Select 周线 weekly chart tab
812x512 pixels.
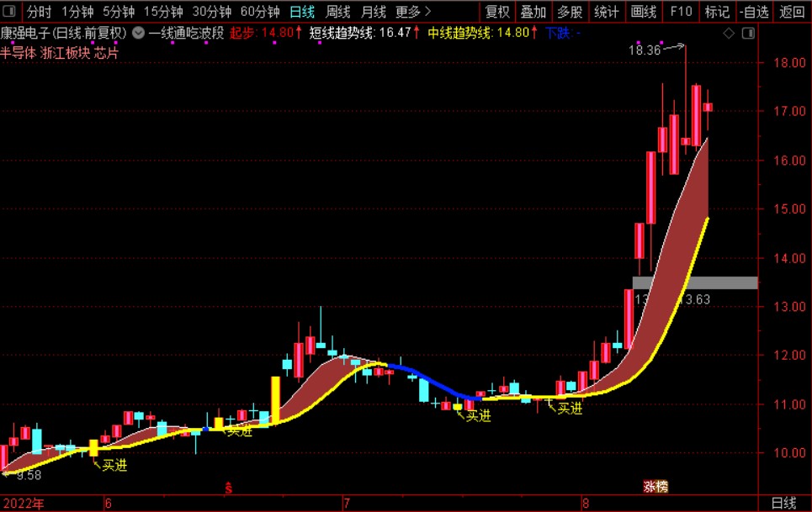coord(337,12)
